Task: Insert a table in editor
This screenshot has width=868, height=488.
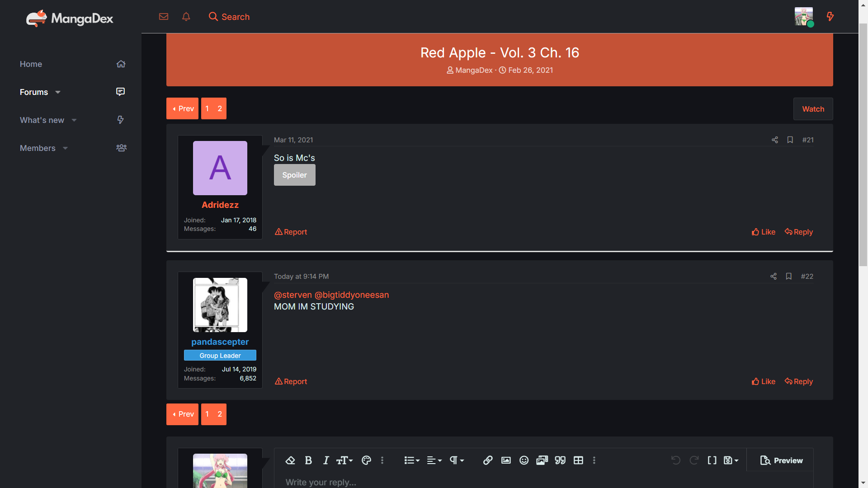Action: (x=578, y=460)
